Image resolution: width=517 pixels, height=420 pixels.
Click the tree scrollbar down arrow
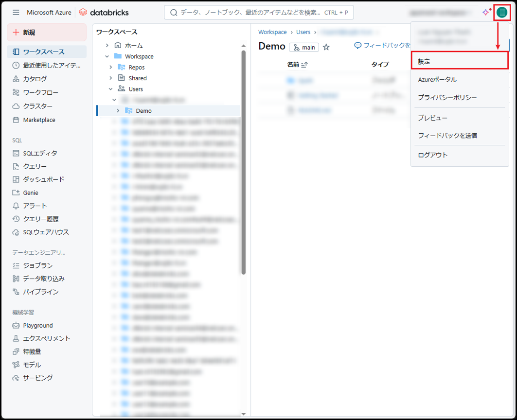[x=243, y=414]
